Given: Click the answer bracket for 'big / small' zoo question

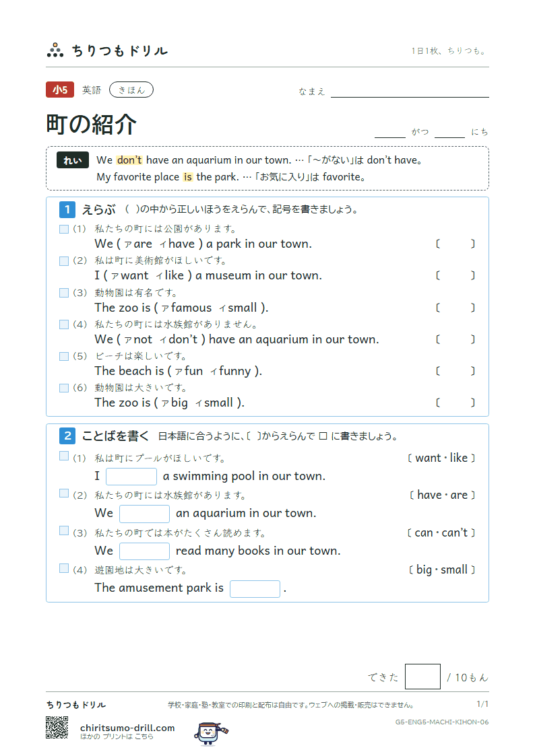Looking at the screenshot, I should coord(455,403).
